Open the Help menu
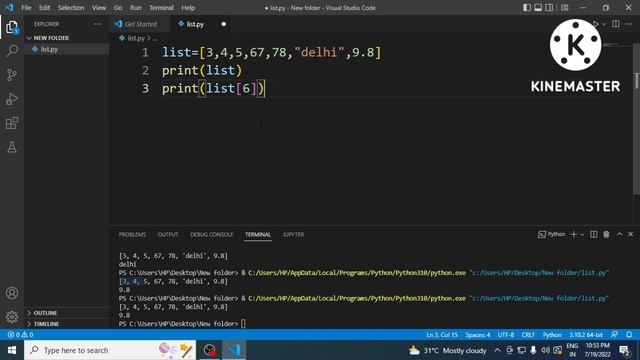The width and height of the screenshot is (640, 360). (188, 8)
